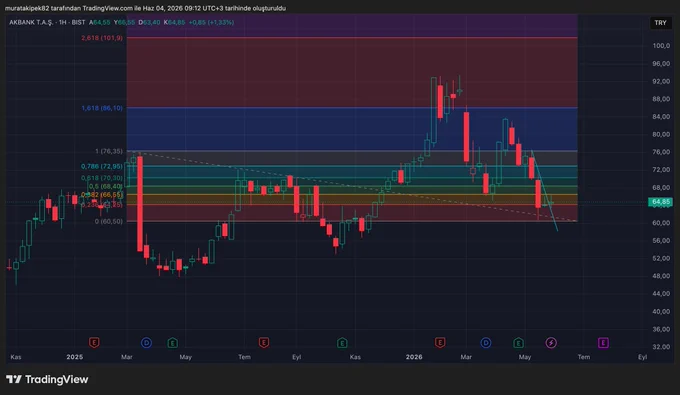Click the green E earnings marker before May 2025
This screenshot has height=395, width=680.
tap(173, 343)
